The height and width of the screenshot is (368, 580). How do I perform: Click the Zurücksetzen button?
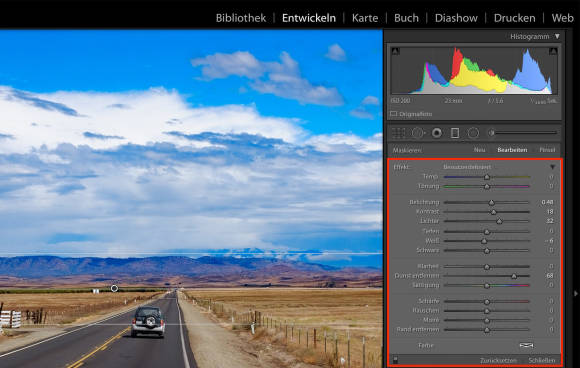[498, 360]
